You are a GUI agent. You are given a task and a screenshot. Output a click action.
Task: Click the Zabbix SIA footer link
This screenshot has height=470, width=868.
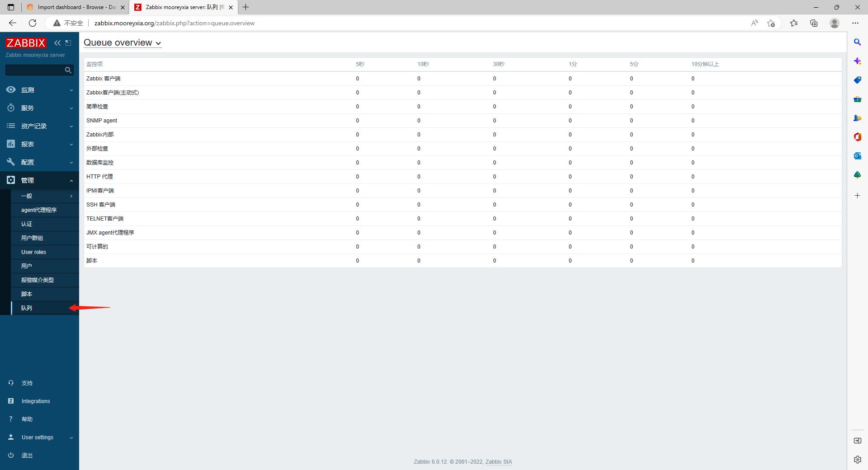click(x=499, y=462)
